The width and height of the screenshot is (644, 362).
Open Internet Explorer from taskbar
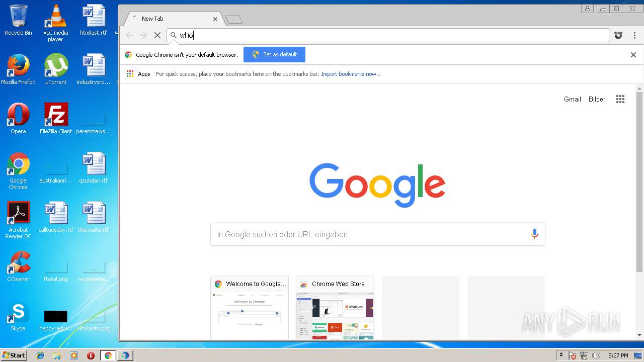40,355
